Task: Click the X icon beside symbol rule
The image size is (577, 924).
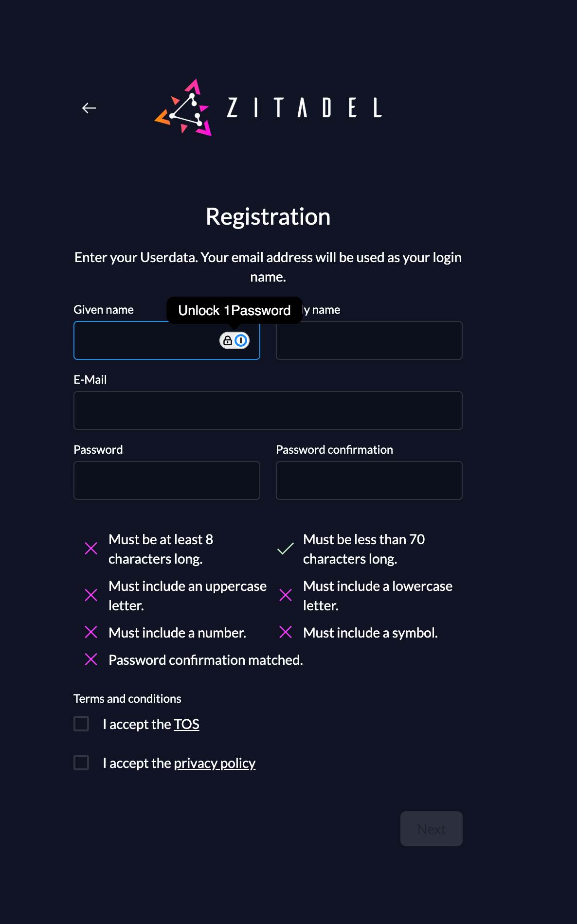Action: click(286, 632)
